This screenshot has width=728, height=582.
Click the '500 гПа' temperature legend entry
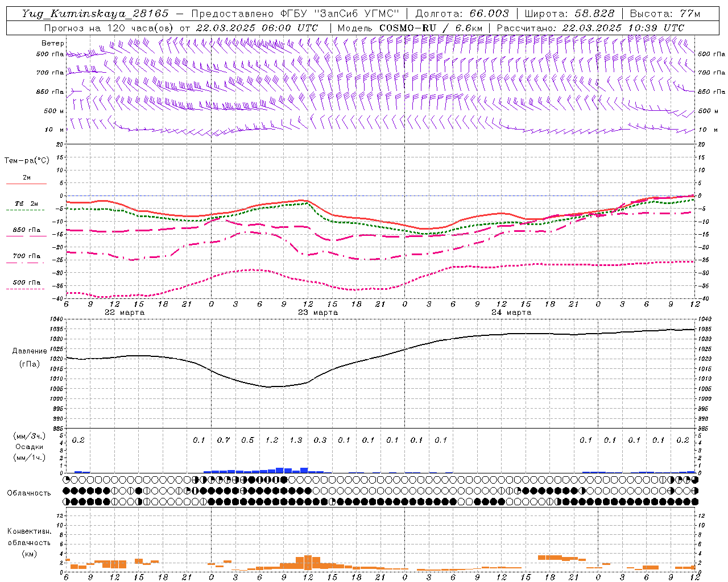[27, 282]
